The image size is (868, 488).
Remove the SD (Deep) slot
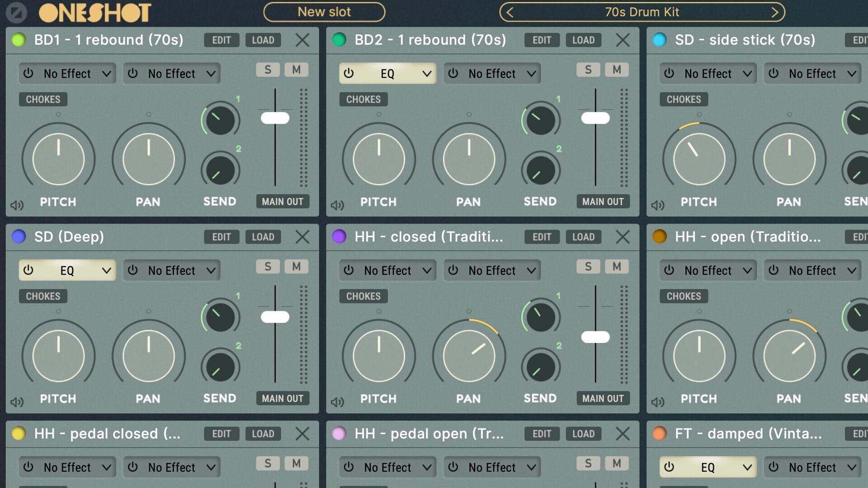(x=302, y=237)
